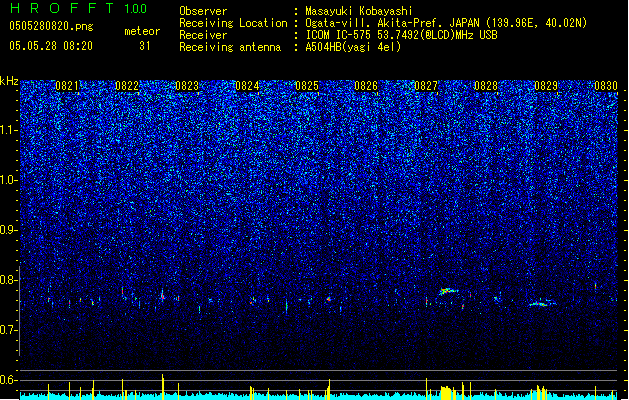The width and height of the screenshot is (629, 400).
Task: Click the 0826 time marker
Action: [x=366, y=86]
